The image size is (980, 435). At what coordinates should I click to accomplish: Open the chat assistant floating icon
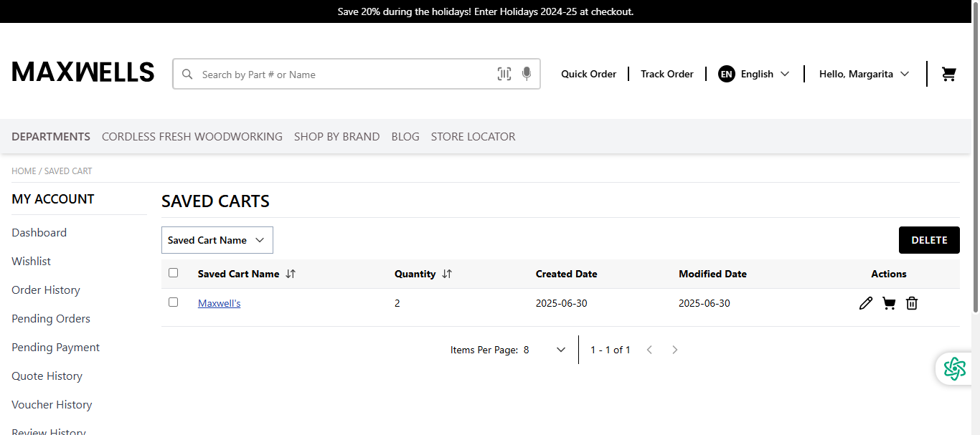point(955,368)
